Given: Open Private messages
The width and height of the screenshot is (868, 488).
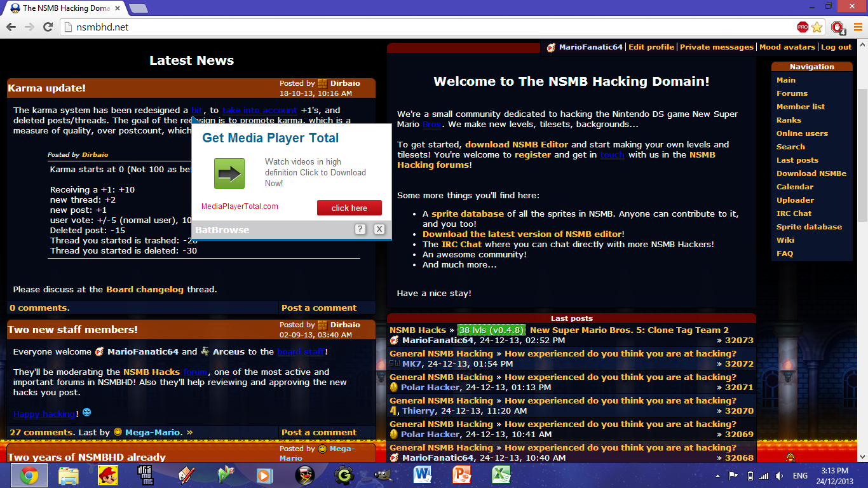Looking at the screenshot, I should click(717, 47).
